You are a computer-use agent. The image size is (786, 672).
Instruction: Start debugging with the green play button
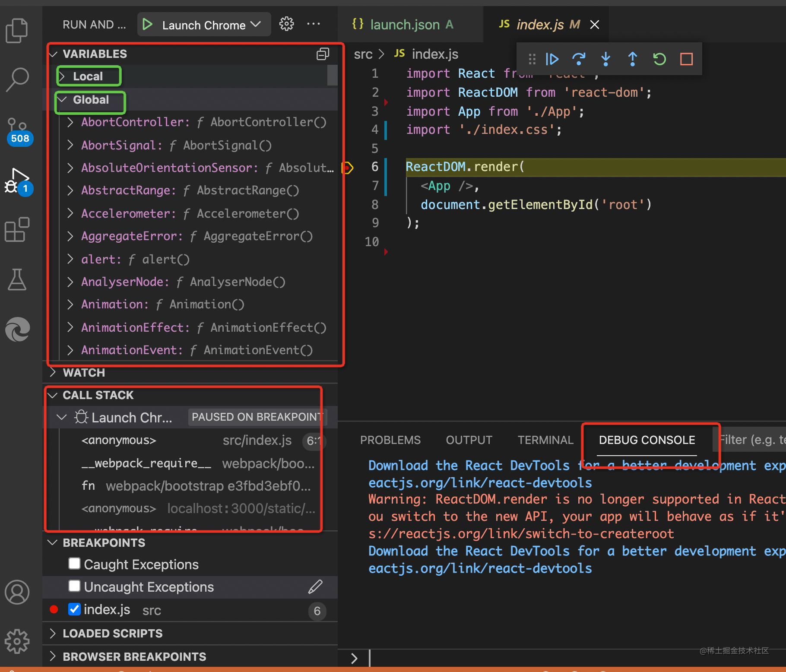pos(147,25)
